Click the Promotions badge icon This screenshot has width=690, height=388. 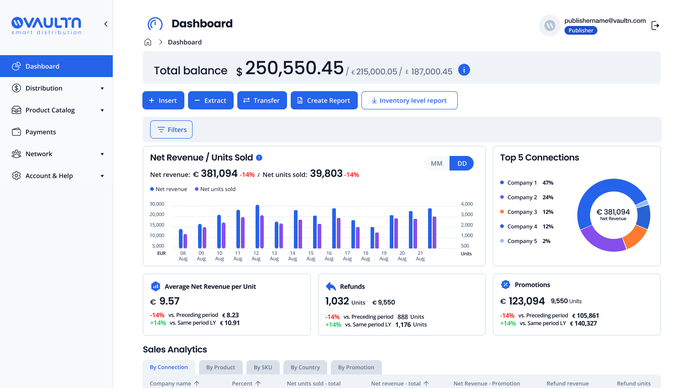505,285
